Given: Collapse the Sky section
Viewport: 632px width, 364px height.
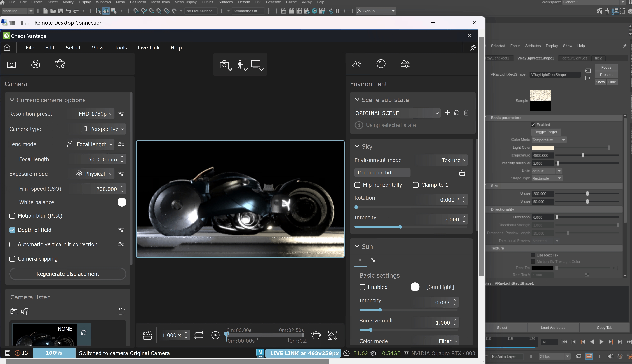Looking at the screenshot, I should [x=357, y=146].
